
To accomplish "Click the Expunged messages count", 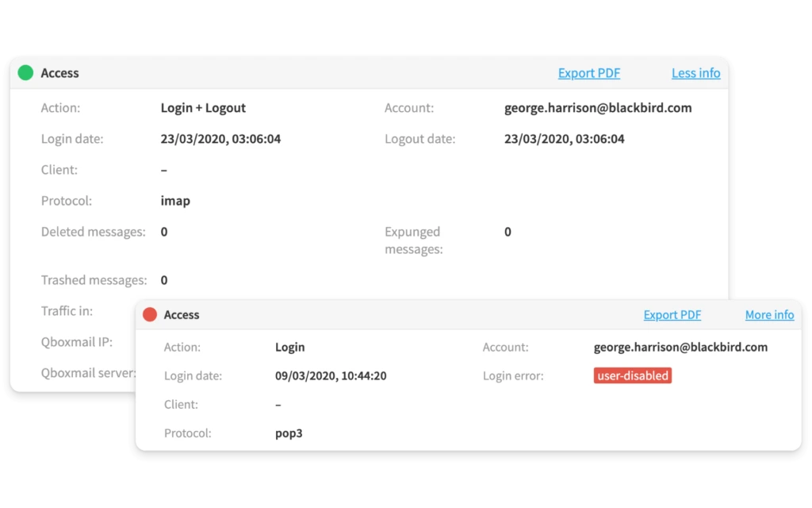I will coord(507,232).
